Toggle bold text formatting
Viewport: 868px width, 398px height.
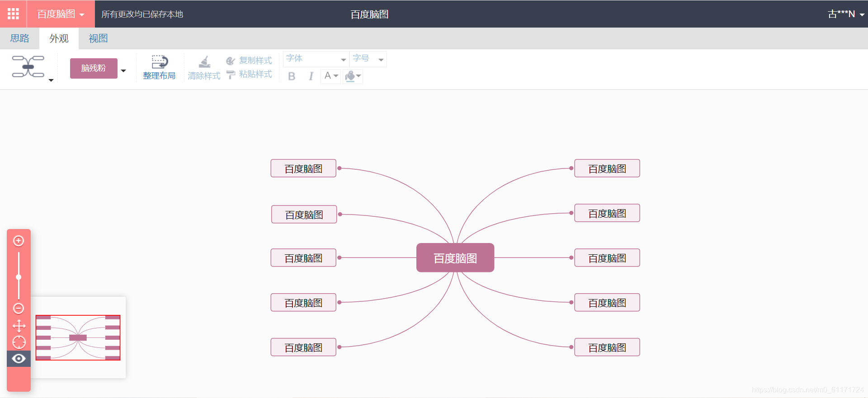click(x=292, y=76)
